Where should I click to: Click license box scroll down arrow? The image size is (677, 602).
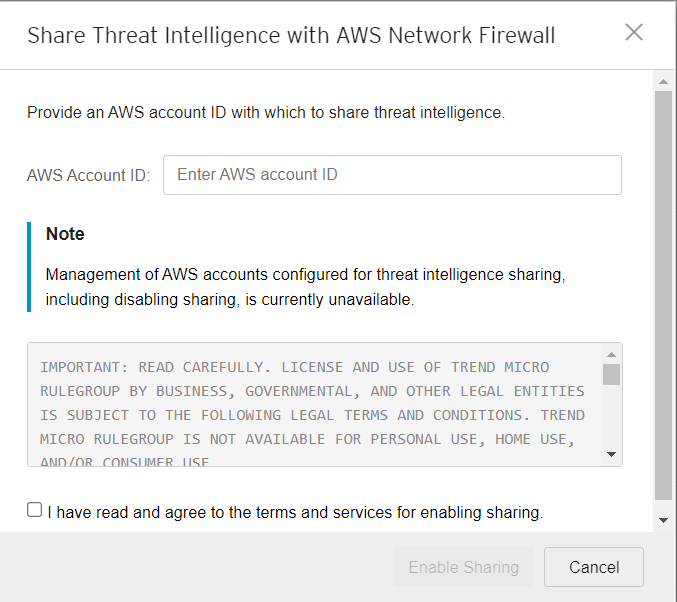pyautogui.click(x=612, y=455)
